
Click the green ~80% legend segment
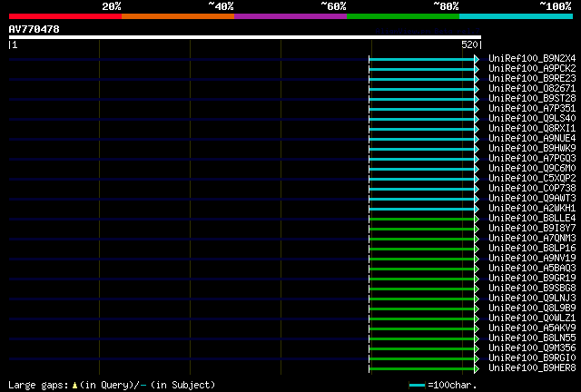coord(403,16)
